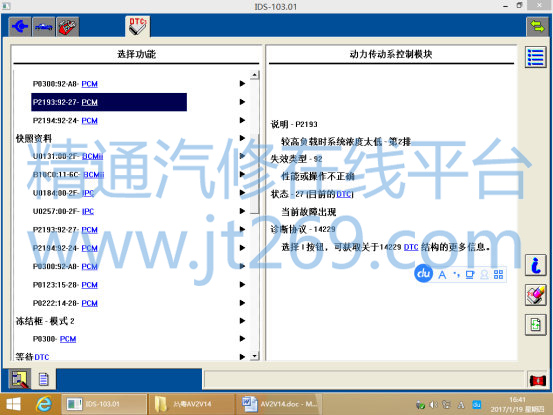Select the highlighted P2193:92-27 PCM entry
Image resolution: width=553 pixels, height=415 pixels.
(109, 102)
